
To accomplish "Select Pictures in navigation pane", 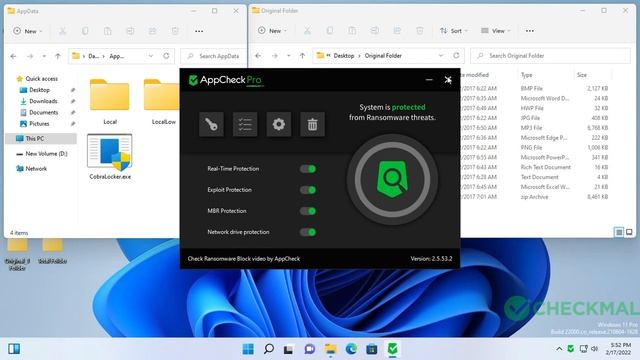I will click(x=39, y=124).
